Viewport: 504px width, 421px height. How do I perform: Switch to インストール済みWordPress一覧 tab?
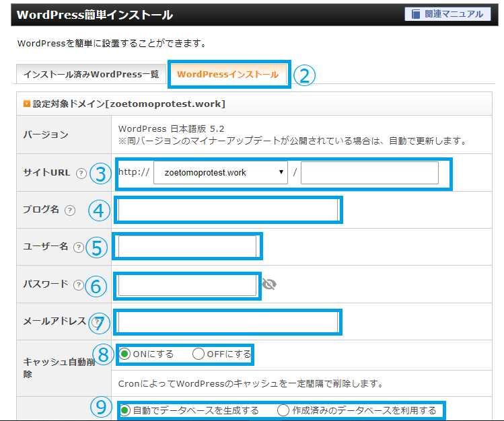pos(92,74)
